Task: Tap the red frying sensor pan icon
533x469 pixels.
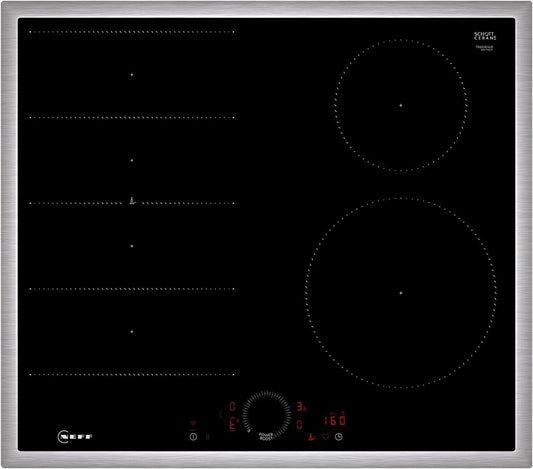Action: 311,437
